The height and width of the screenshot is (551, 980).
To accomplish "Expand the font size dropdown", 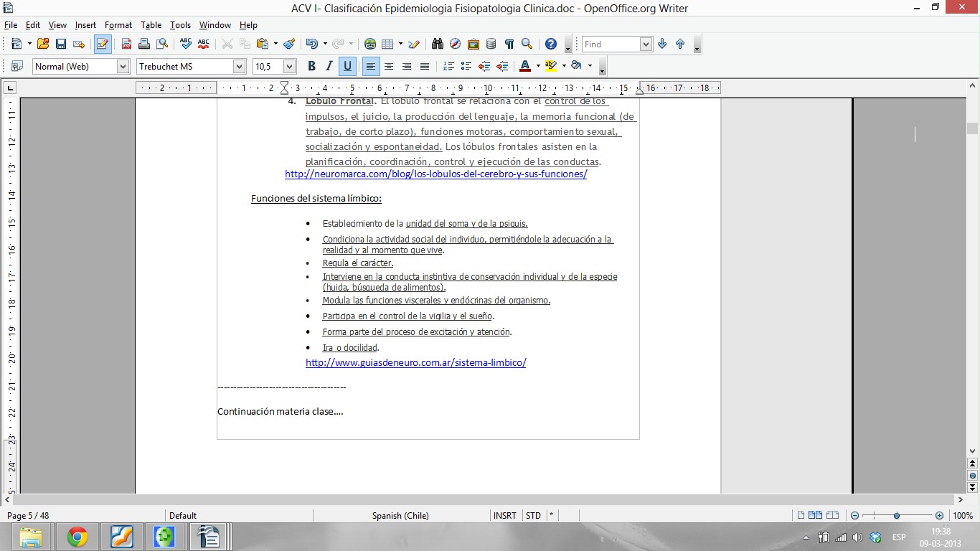I will click(x=289, y=66).
